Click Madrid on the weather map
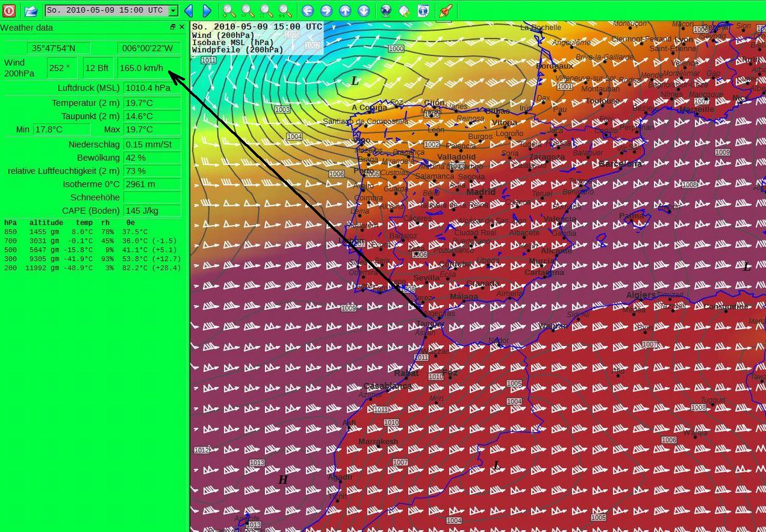 tap(480, 192)
